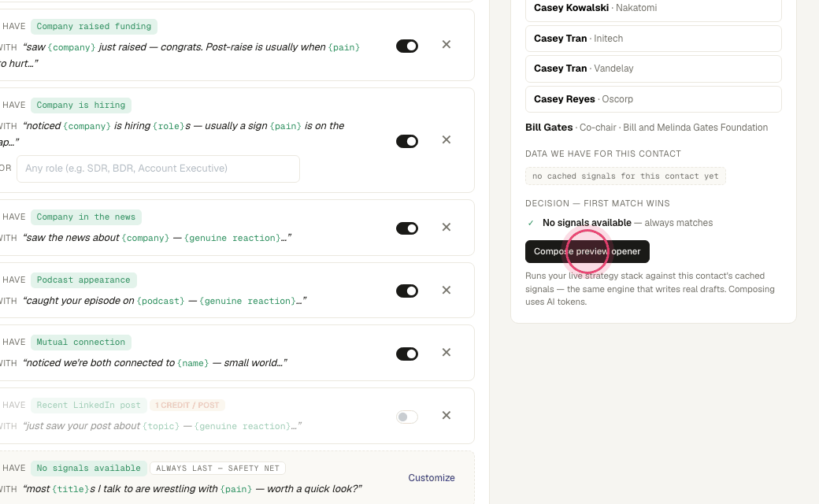The height and width of the screenshot is (504, 819).
Task: Click the “just saw your post about” template
Action: click(x=162, y=426)
